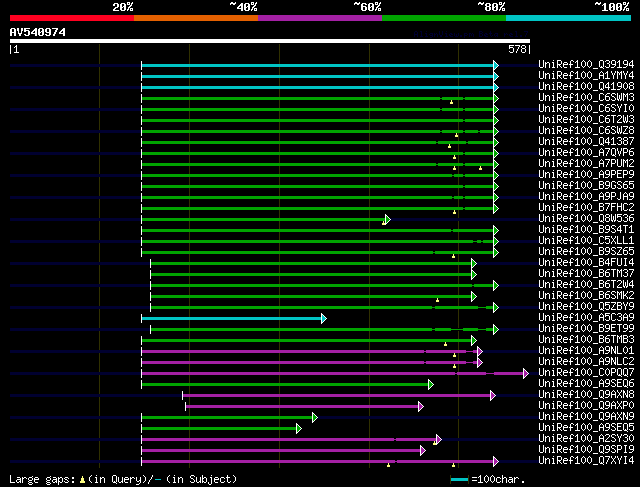Click the UniRef100_B4FUI4 label

point(586,262)
